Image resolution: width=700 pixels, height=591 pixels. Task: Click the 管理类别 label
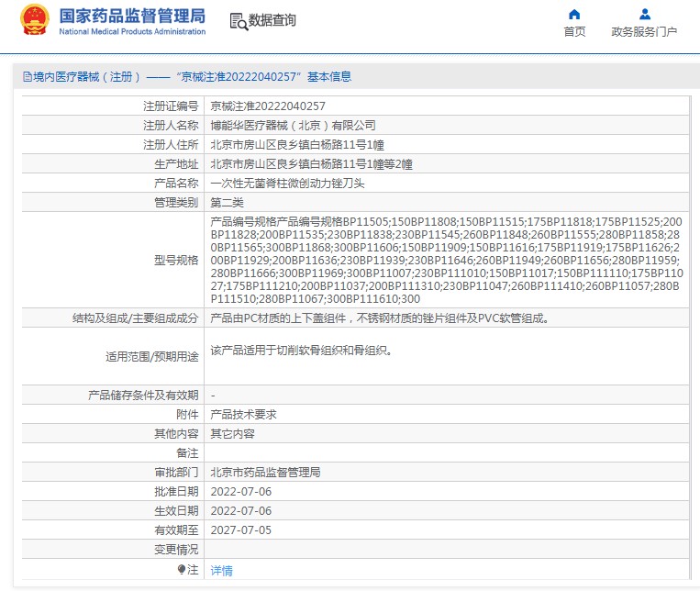coord(176,203)
